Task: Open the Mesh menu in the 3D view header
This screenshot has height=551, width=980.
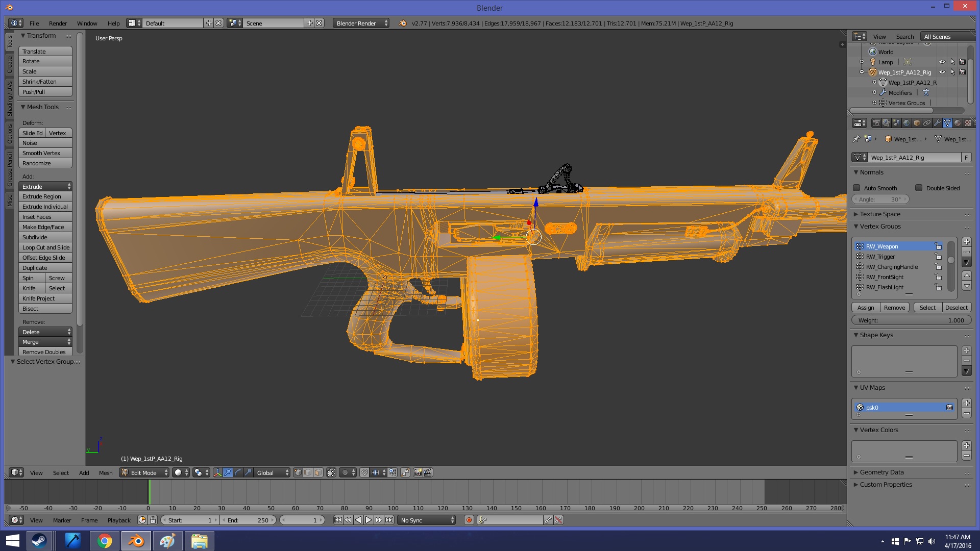Action: (x=106, y=473)
